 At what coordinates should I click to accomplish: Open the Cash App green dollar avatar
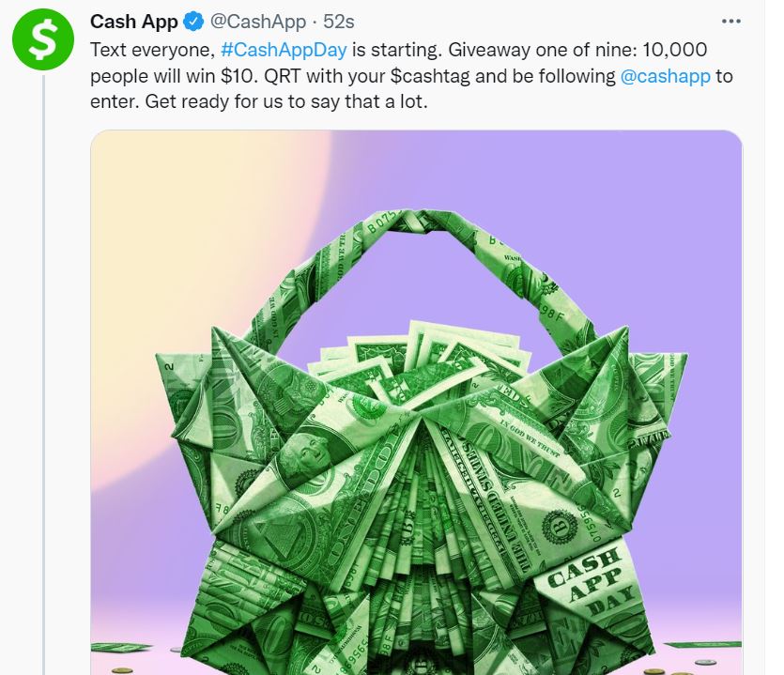point(43,39)
